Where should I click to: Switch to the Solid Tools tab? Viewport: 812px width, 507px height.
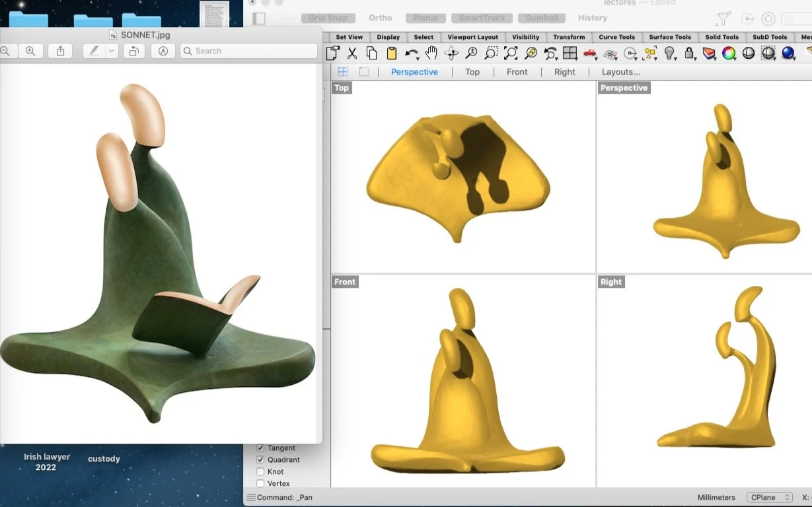(x=721, y=37)
